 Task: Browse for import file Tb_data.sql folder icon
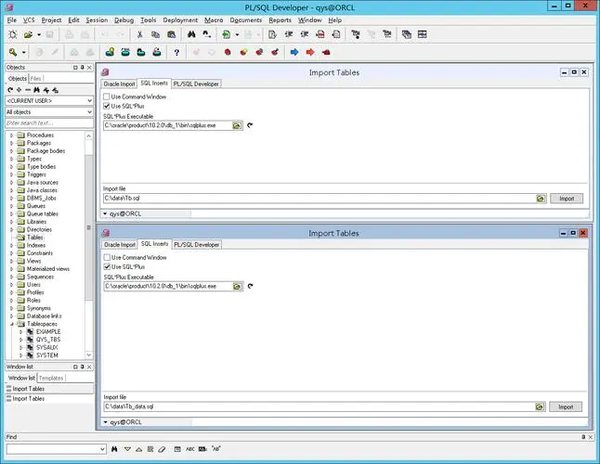click(540, 407)
